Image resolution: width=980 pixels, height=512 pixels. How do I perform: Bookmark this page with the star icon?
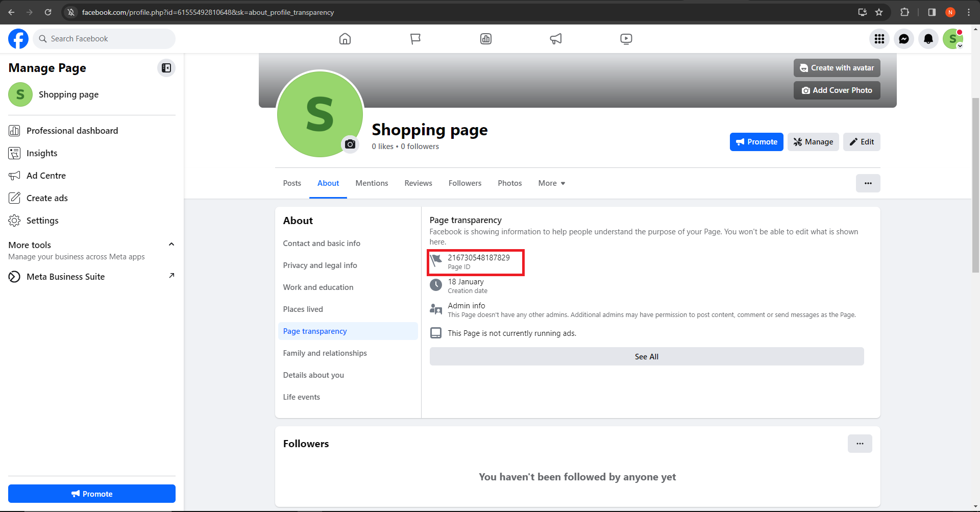[879, 12]
